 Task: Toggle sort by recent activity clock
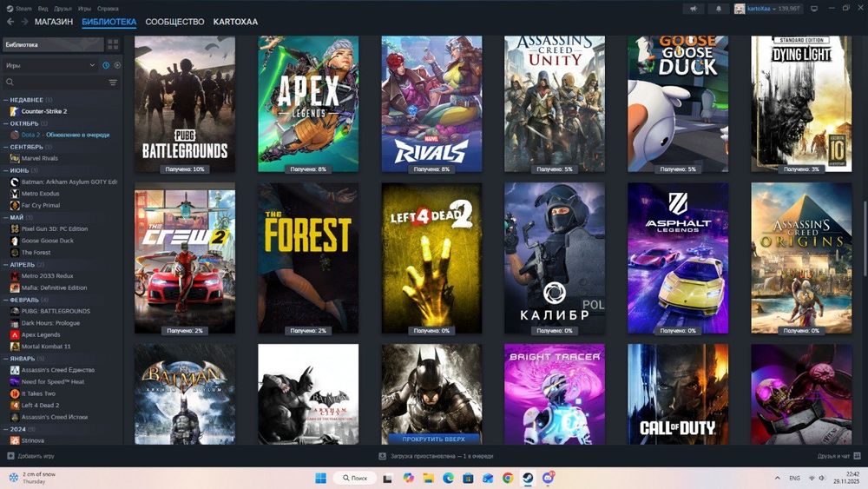(106, 65)
